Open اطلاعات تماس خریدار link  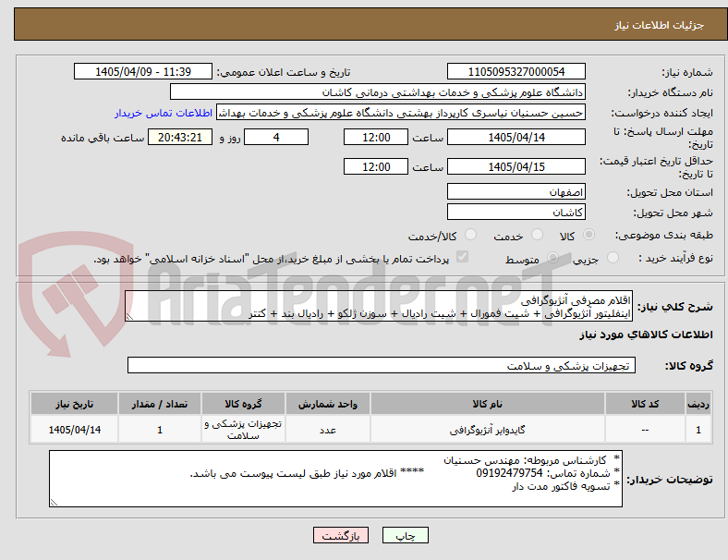[164, 113]
